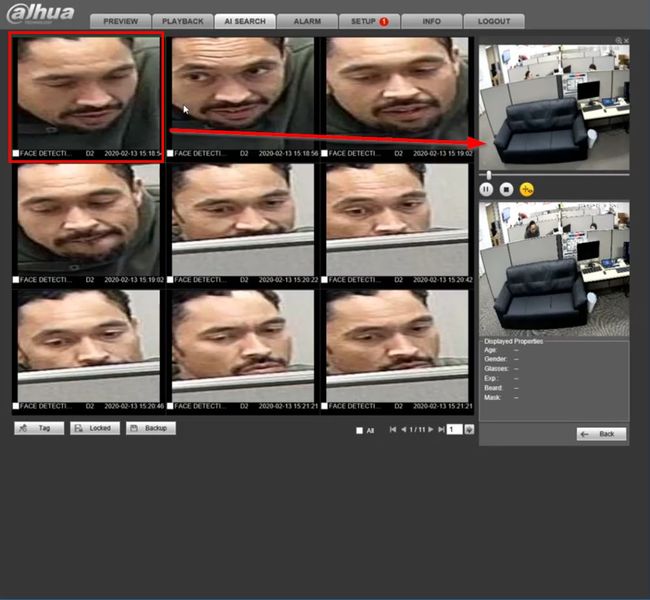
Task: Select the 15:18:56 face thumbnail
Action: pos(243,93)
